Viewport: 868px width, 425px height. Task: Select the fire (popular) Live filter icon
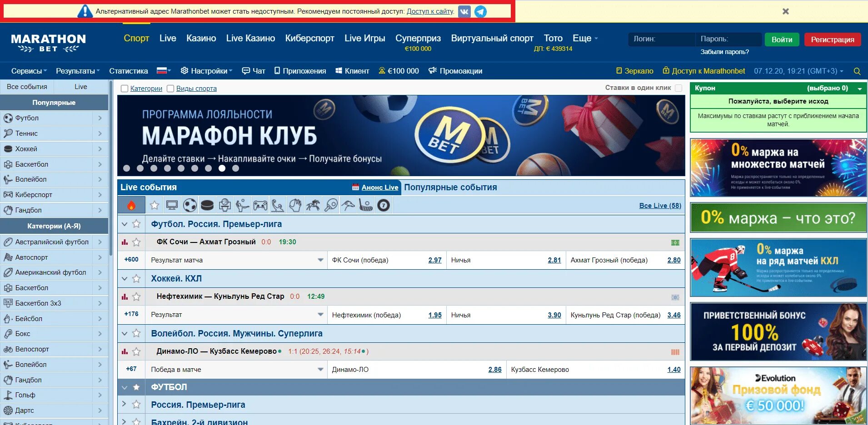click(131, 205)
